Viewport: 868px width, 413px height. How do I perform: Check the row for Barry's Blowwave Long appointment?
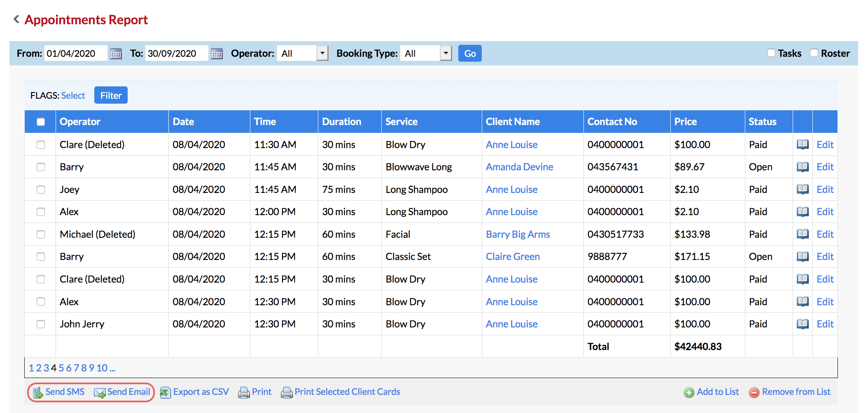coord(41,167)
